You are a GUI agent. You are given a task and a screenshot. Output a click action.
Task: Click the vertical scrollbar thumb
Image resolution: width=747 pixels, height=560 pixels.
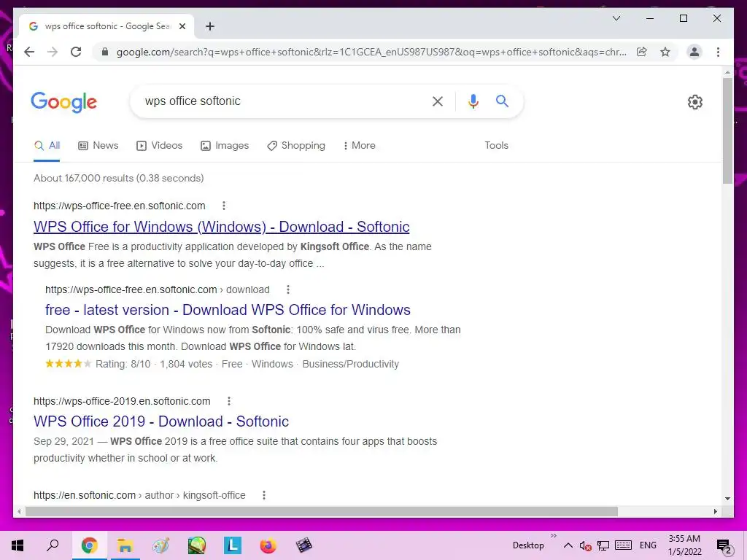(x=727, y=131)
